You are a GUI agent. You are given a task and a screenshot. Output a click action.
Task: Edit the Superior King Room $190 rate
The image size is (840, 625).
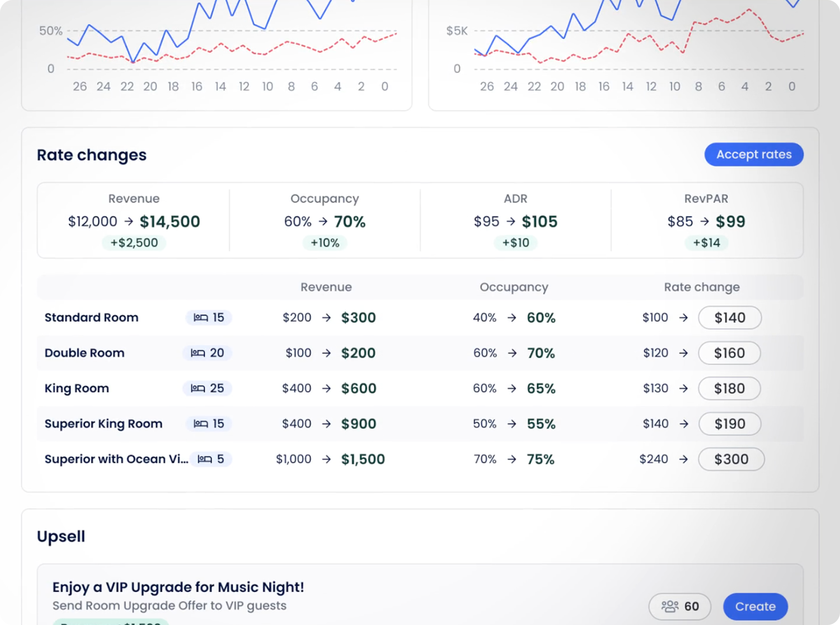730,424
